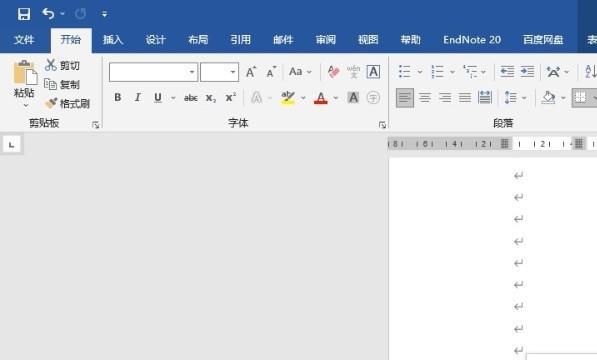597x360 pixels.
Task: Click 格式刷 format painter
Action: (x=67, y=103)
